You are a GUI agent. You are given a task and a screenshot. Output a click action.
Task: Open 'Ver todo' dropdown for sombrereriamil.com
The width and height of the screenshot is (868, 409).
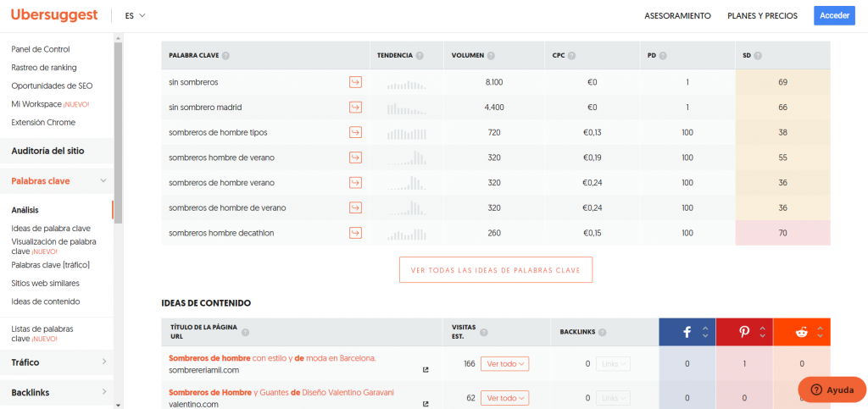[x=504, y=364]
